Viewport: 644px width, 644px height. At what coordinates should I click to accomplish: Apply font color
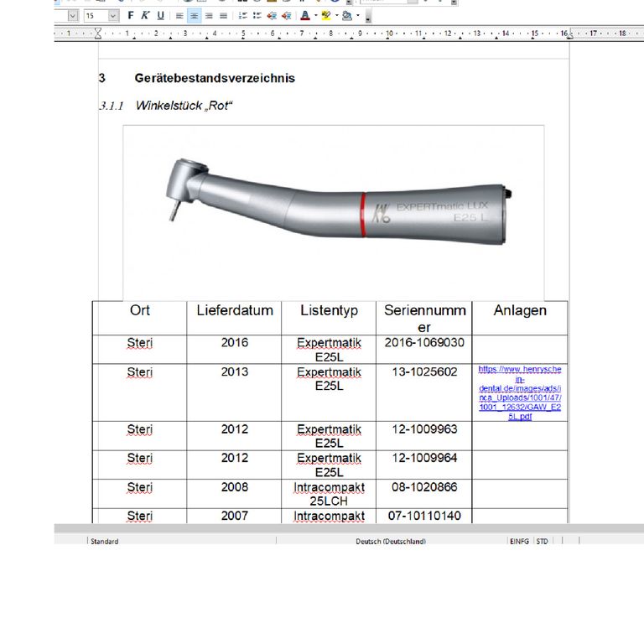point(305,16)
